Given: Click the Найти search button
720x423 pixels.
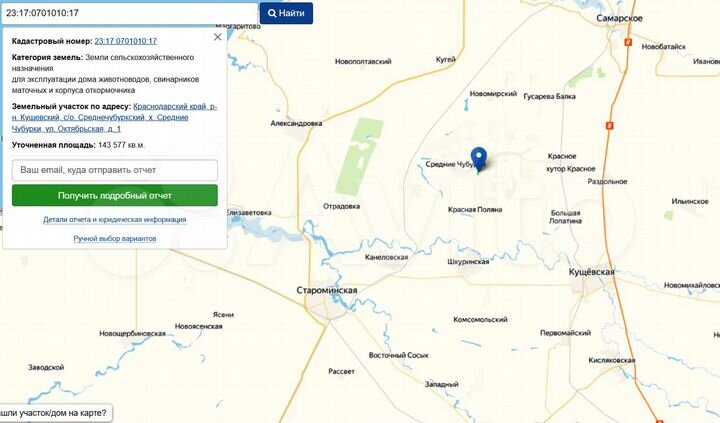Looking at the screenshot, I should (287, 13).
